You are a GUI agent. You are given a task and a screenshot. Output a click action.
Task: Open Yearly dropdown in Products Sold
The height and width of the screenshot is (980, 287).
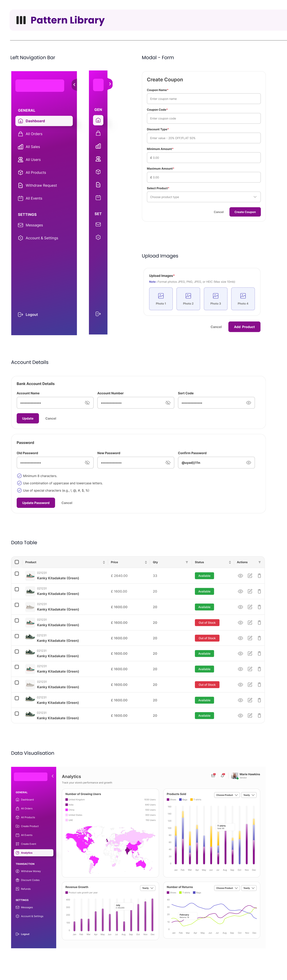[x=249, y=795]
